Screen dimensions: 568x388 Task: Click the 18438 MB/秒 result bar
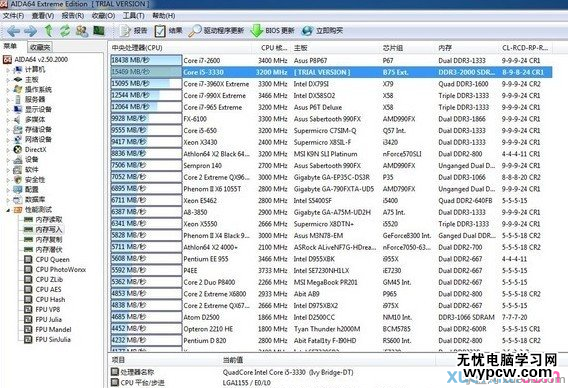coord(146,61)
